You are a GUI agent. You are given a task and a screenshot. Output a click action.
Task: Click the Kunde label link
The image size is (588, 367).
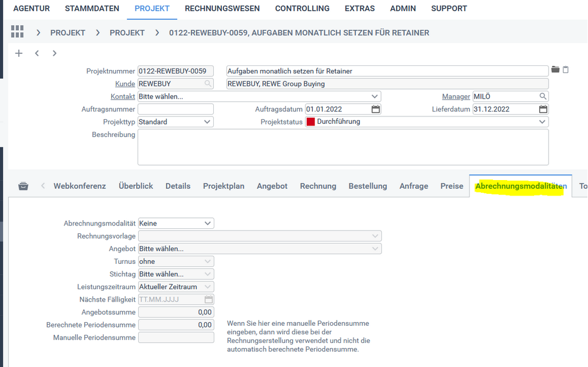click(125, 84)
